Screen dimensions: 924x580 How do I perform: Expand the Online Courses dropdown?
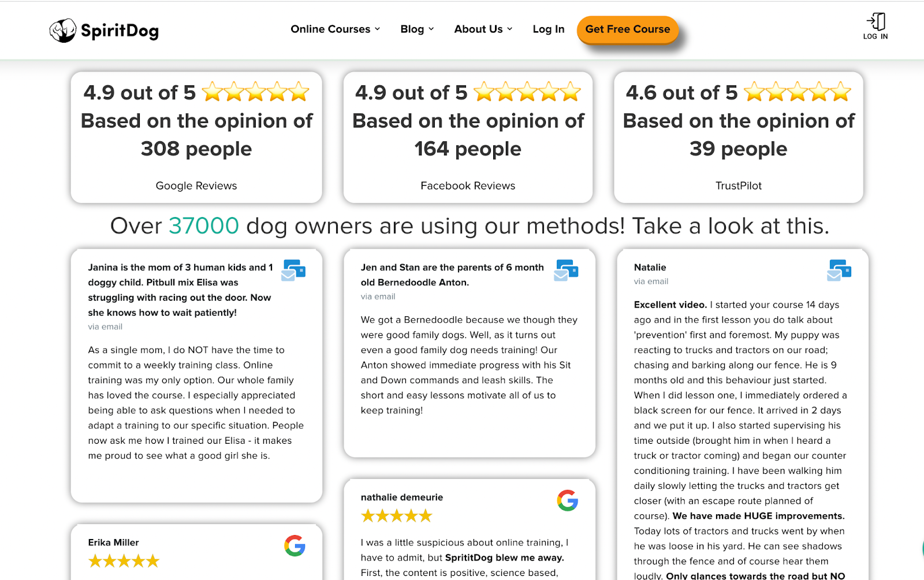click(336, 29)
